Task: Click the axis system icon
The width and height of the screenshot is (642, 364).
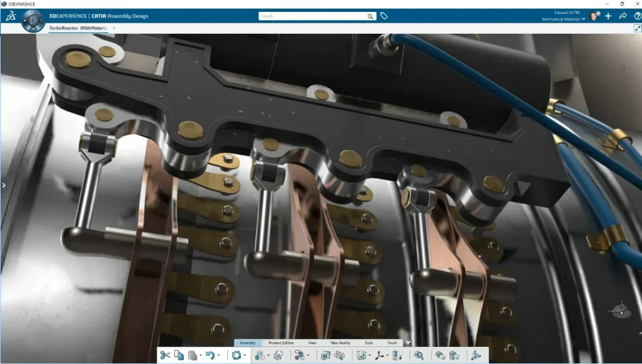Action: [379, 355]
